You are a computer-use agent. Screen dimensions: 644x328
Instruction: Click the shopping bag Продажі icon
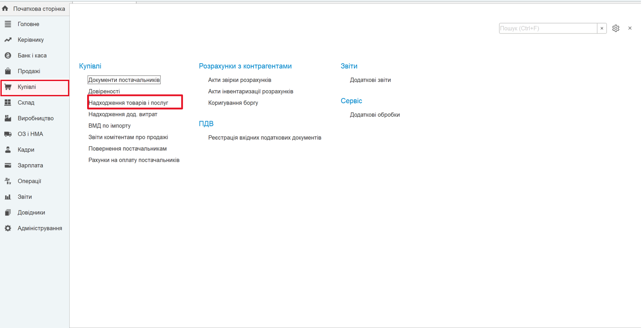click(x=8, y=71)
